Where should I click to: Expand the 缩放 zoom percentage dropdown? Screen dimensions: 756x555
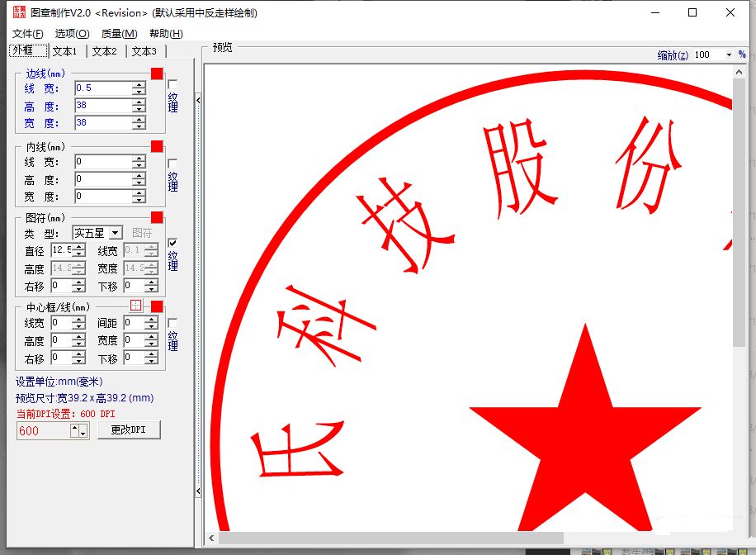point(729,55)
